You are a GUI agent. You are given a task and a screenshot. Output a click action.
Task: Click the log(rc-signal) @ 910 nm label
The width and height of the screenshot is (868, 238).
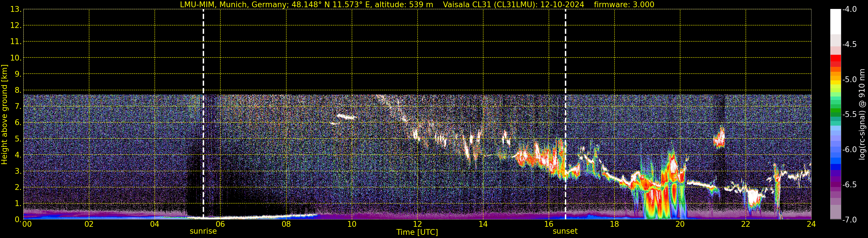(x=862, y=114)
